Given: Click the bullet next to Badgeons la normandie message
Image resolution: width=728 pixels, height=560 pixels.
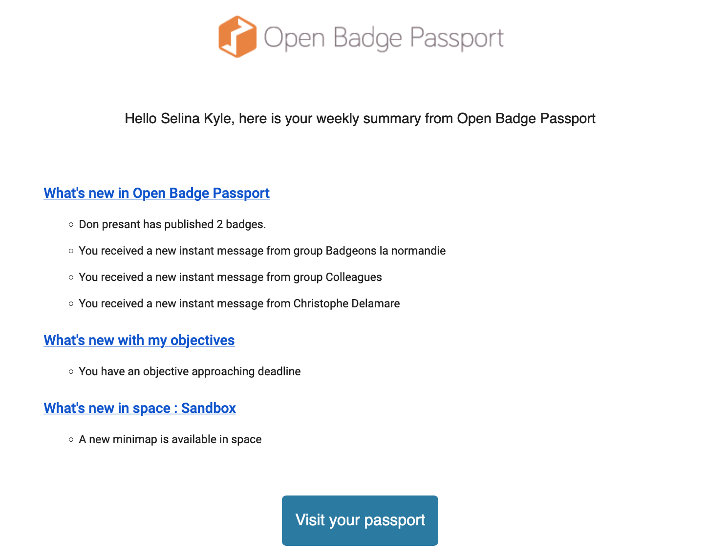Looking at the screenshot, I should (71, 251).
